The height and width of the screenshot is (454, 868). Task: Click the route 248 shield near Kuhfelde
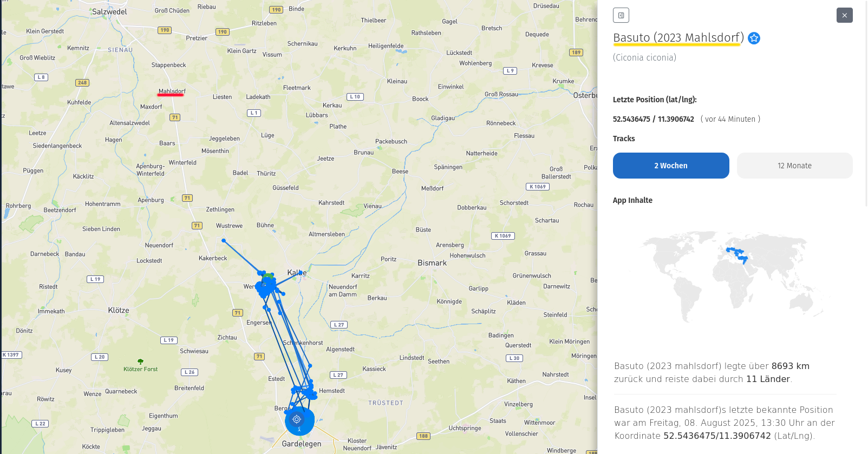(x=82, y=83)
